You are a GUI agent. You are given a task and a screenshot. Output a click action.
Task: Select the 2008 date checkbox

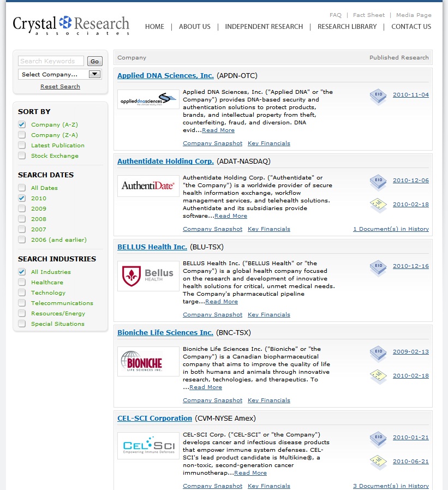(x=22, y=219)
